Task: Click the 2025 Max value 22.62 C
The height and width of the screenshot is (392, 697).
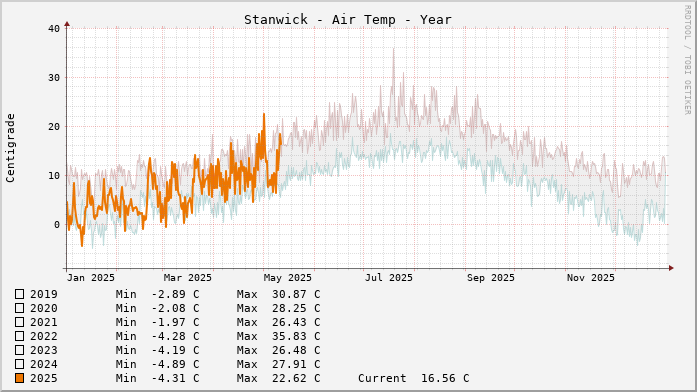Action: click(296, 378)
